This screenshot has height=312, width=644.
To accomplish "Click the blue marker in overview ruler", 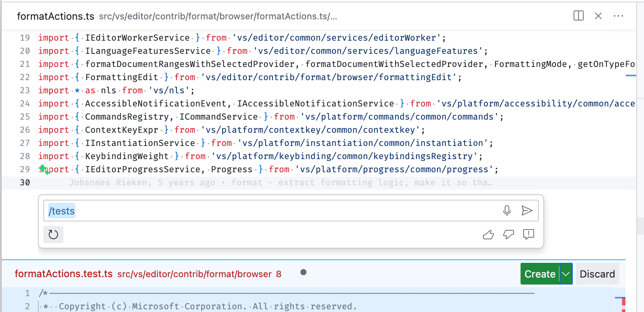I will click(x=630, y=75).
